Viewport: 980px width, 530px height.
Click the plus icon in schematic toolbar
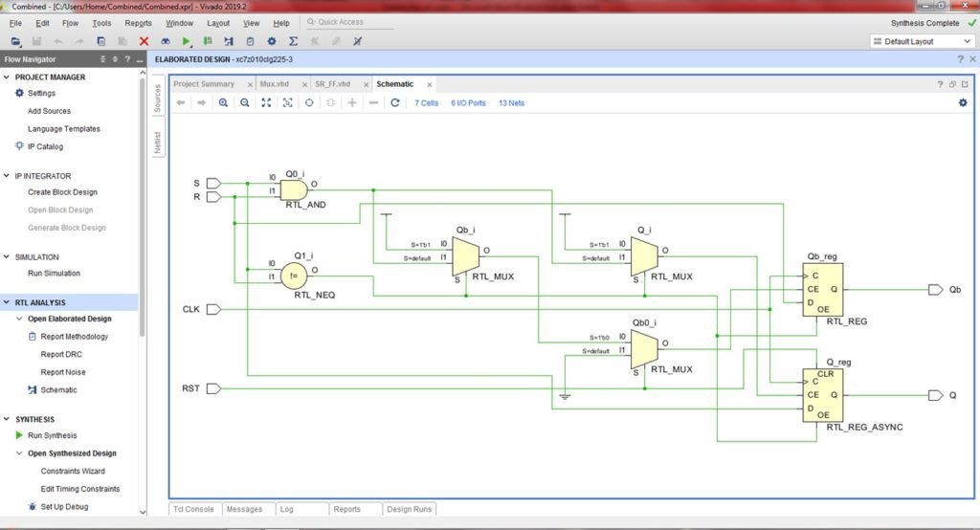tap(352, 102)
